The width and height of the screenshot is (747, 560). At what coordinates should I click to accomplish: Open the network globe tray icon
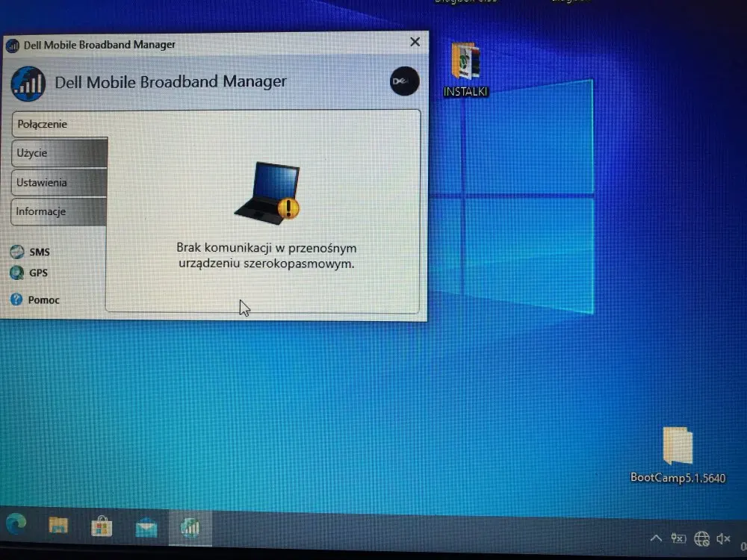(x=701, y=538)
